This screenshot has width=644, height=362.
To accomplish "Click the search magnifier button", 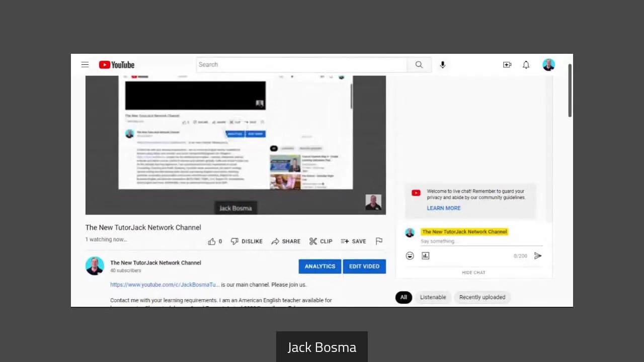I will (x=419, y=65).
